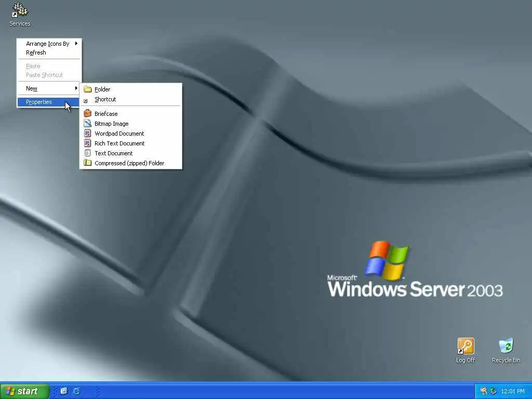532x399 pixels.
Task: Click the New menu entry label
Action: pyautogui.click(x=32, y=88)
